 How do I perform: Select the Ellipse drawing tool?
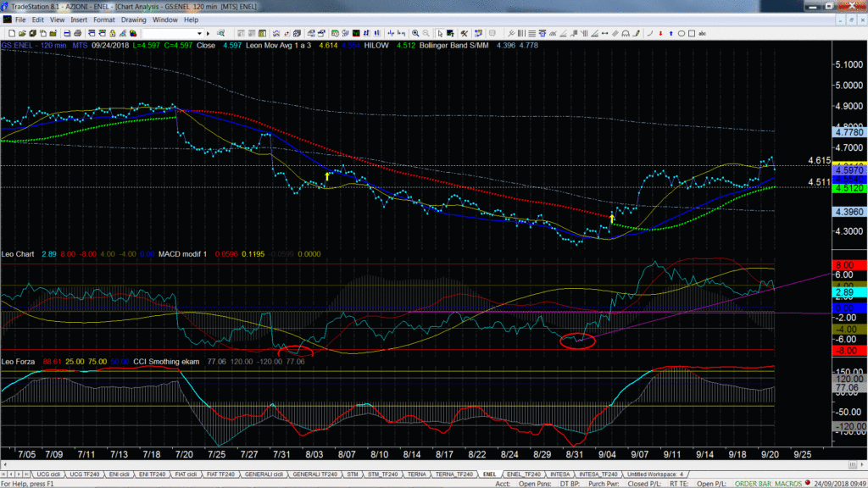tap(682, 33)
